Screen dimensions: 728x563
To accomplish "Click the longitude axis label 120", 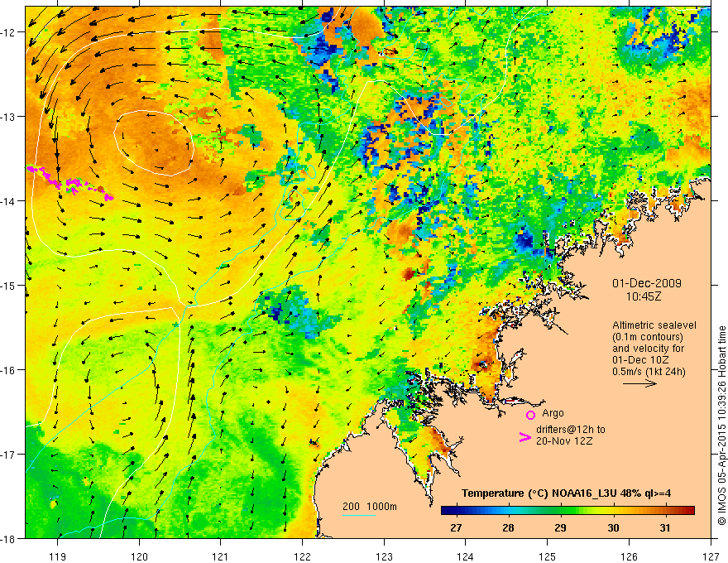I will tap(139, 556).
